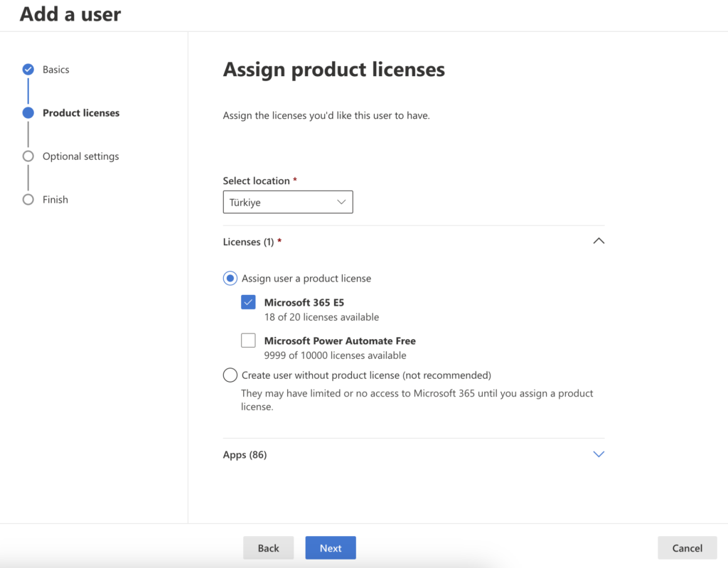
Task: Click the Apps (86) section heading
Action: (245, 455)
